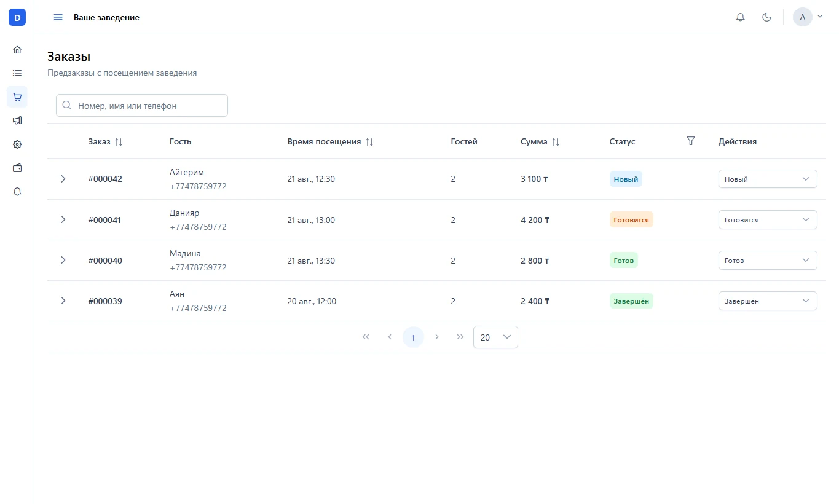Sort by Заказ column arrows
839x504 pixels.
pos(119,142)
